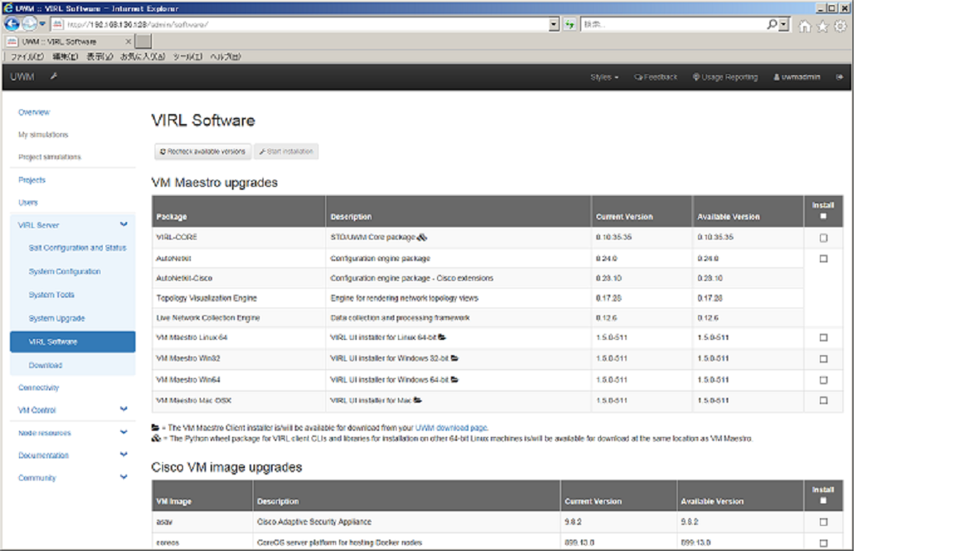Open the 表示(V) menu
Viewport: 980px width, 551px height.
pos(100,57)
